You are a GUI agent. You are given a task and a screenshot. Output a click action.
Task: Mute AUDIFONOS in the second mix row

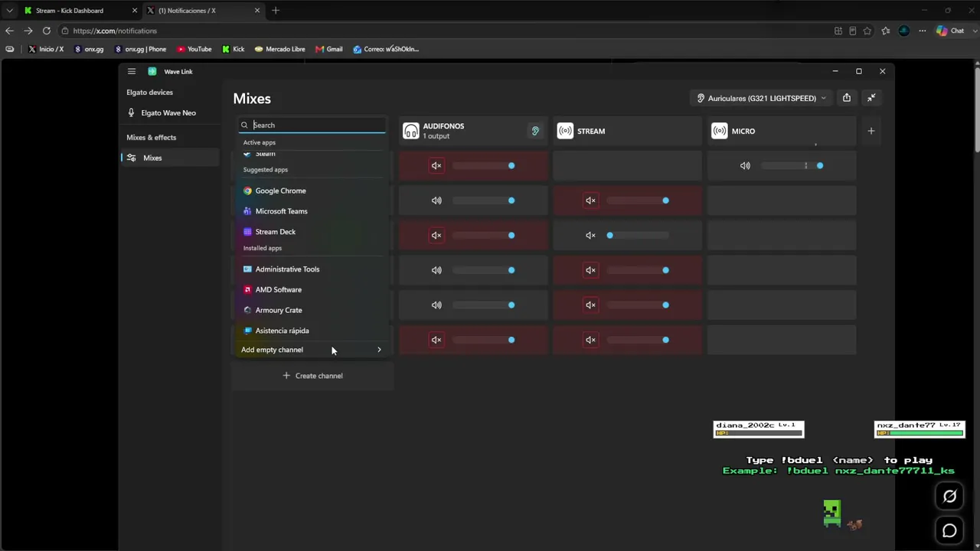coord(436,201)
